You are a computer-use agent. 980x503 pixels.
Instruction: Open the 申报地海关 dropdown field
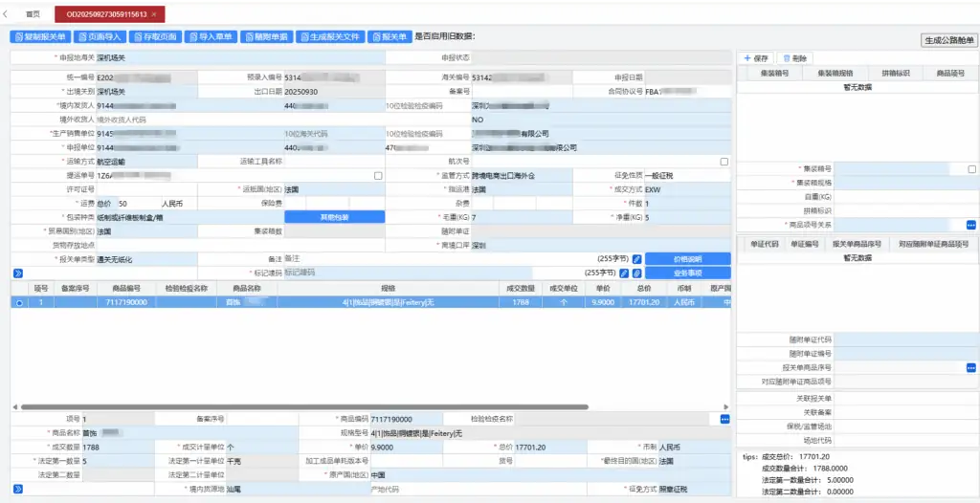(240, 57)
